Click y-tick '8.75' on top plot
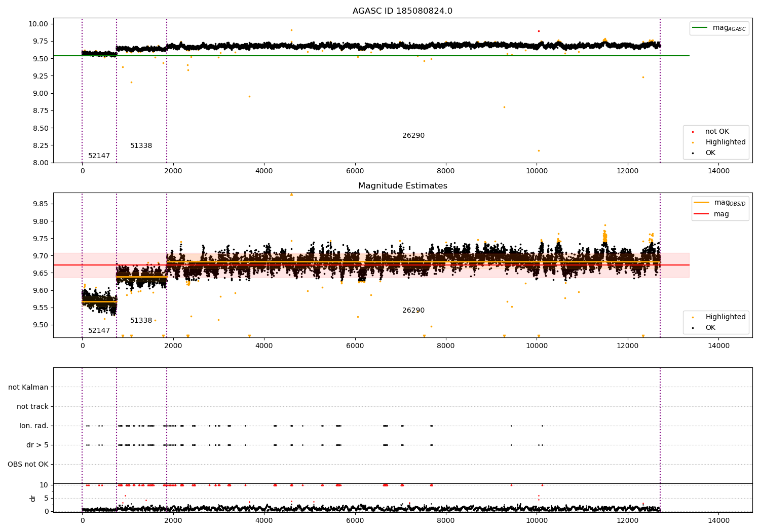760x532 pixels. pos(41,111)
